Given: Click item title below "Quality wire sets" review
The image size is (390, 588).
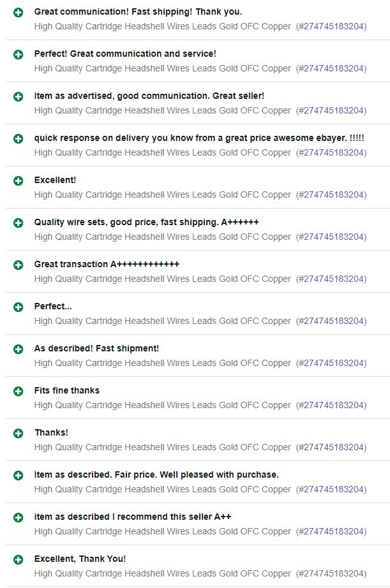Looking at the screenshot, I should [x=162, y=237].
